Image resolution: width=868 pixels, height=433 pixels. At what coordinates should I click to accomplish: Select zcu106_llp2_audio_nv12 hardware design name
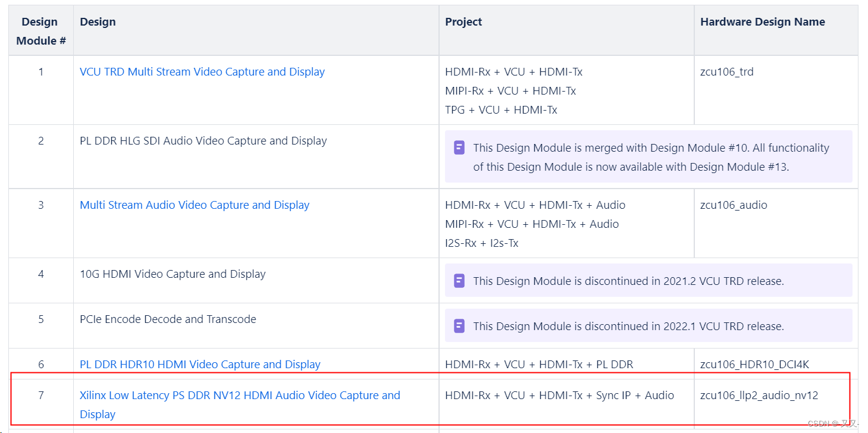[x=759, y=396]
